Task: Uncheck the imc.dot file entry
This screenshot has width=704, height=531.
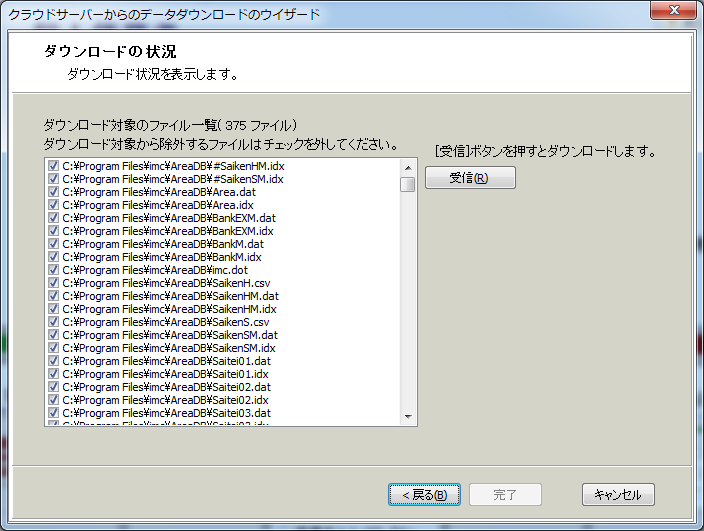Action: tap(54, 270)
